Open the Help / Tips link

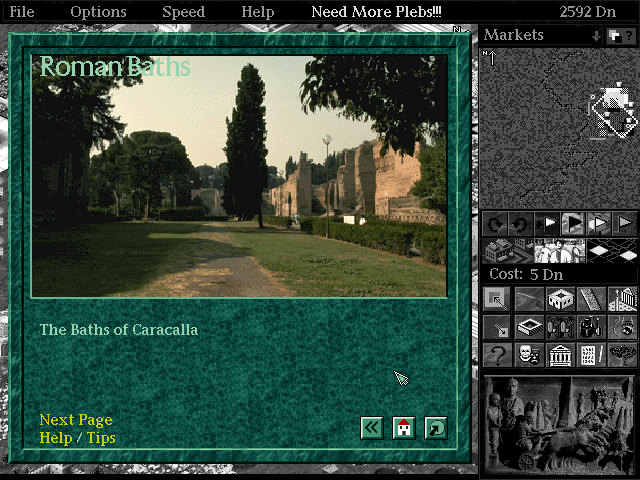pyautogui.click(x=78, y=438)
